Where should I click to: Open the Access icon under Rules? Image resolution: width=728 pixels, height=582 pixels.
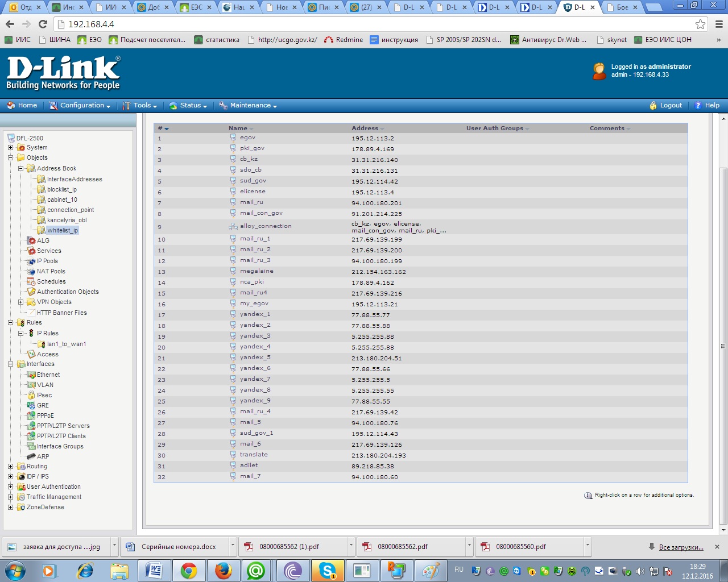32,354
